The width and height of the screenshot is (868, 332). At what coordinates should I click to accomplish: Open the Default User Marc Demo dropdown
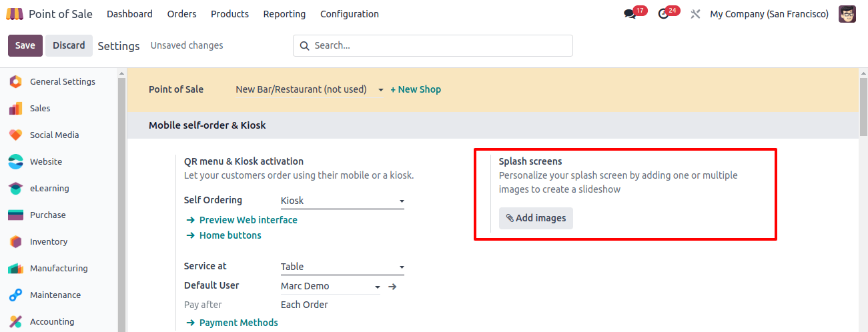pyautogui.click(x=331, y=286)
